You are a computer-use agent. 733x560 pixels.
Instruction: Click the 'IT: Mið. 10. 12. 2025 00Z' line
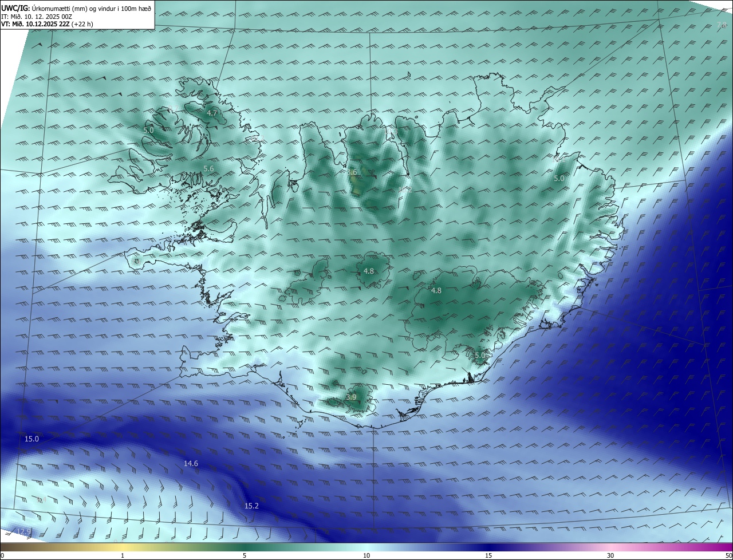pyautogui.click(x=36, y=17)
